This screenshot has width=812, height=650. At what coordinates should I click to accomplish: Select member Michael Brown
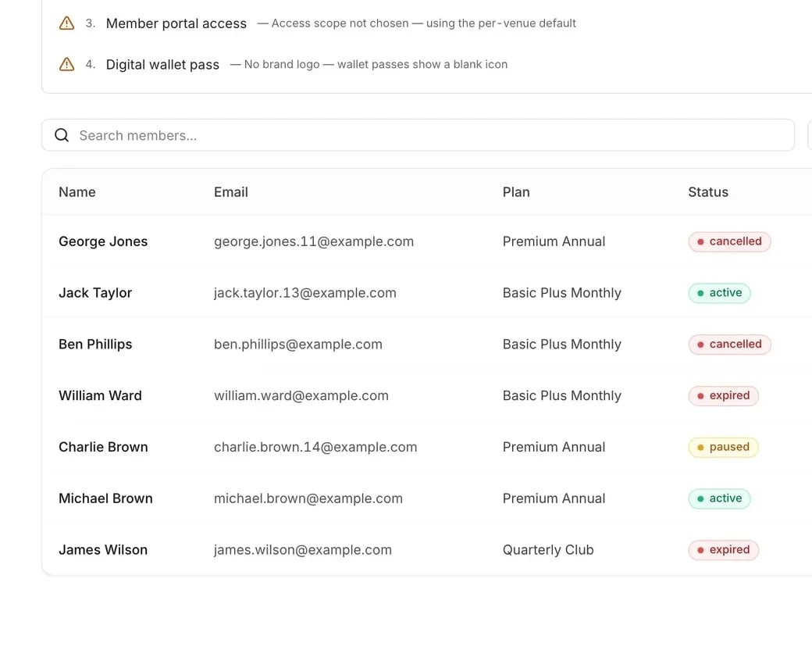coord(105,498)
